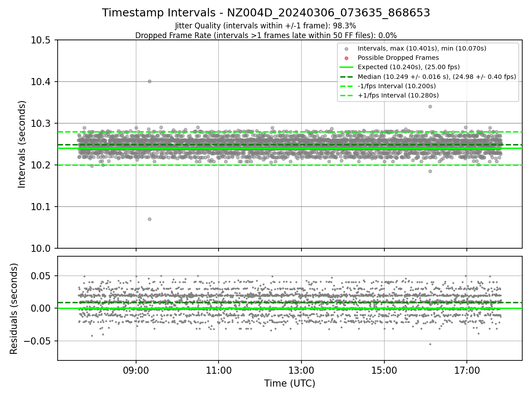Click the '15:00' time tick label
Image resolution: width=532 pixels, height=399 pixels.
click(384, 370)
